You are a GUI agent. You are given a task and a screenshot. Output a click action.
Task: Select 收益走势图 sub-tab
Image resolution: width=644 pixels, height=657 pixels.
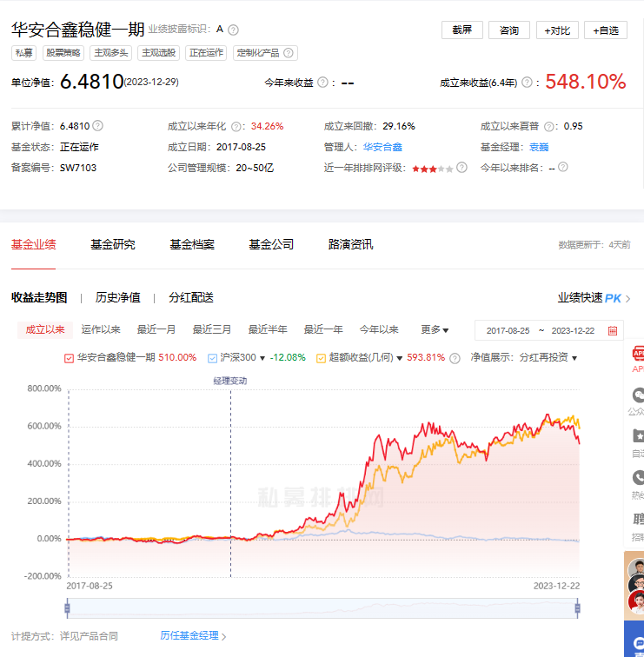(39, 297)
